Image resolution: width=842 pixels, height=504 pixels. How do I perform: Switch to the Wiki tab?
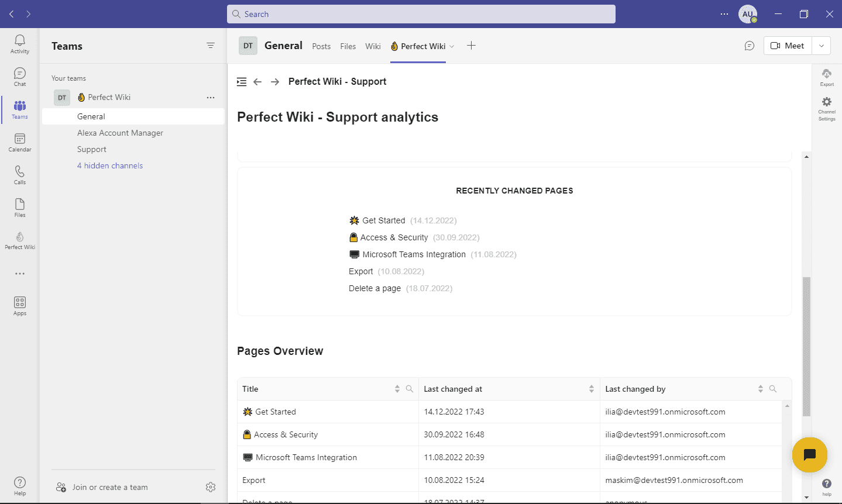pyautogui.click(x=373, y=46)
